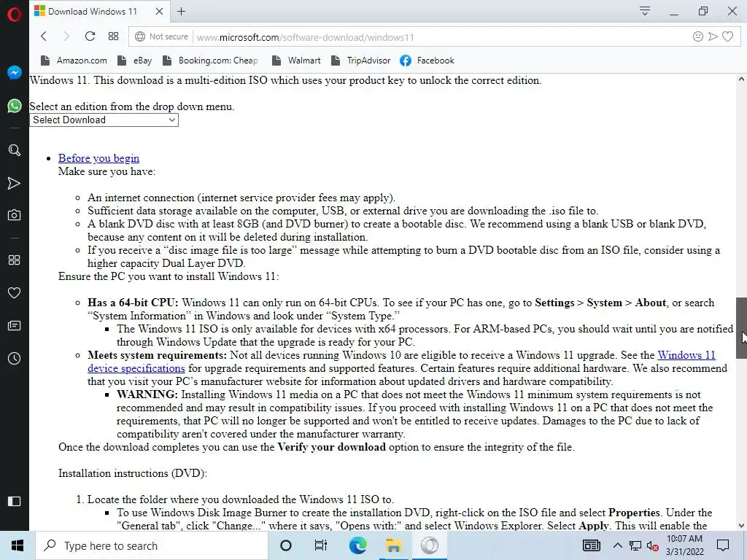Open My Flow send icon in sidebar

coord(15,183)
